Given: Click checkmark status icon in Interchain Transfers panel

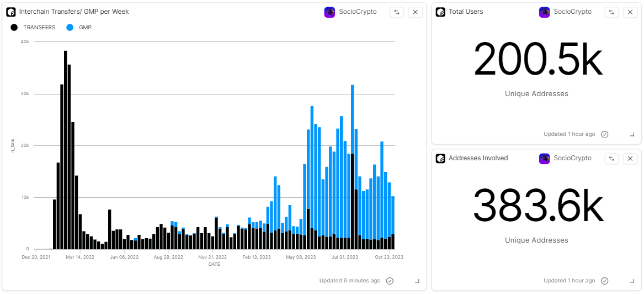Looking at the screenshot, I should (390, 281).
